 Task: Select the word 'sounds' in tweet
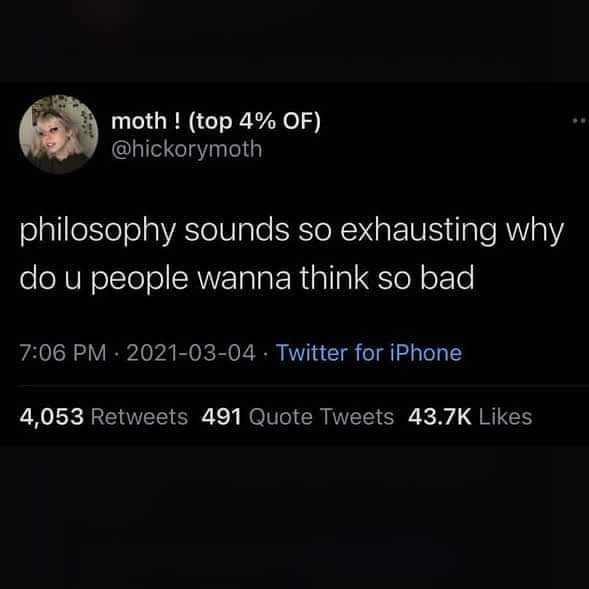[x=237, y=230]
